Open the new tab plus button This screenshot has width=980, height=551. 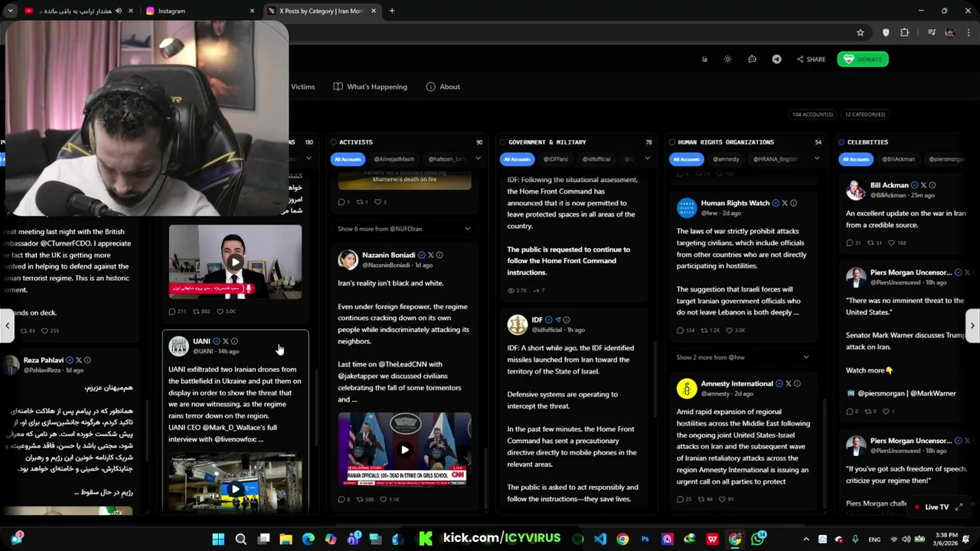coord(392,11)
